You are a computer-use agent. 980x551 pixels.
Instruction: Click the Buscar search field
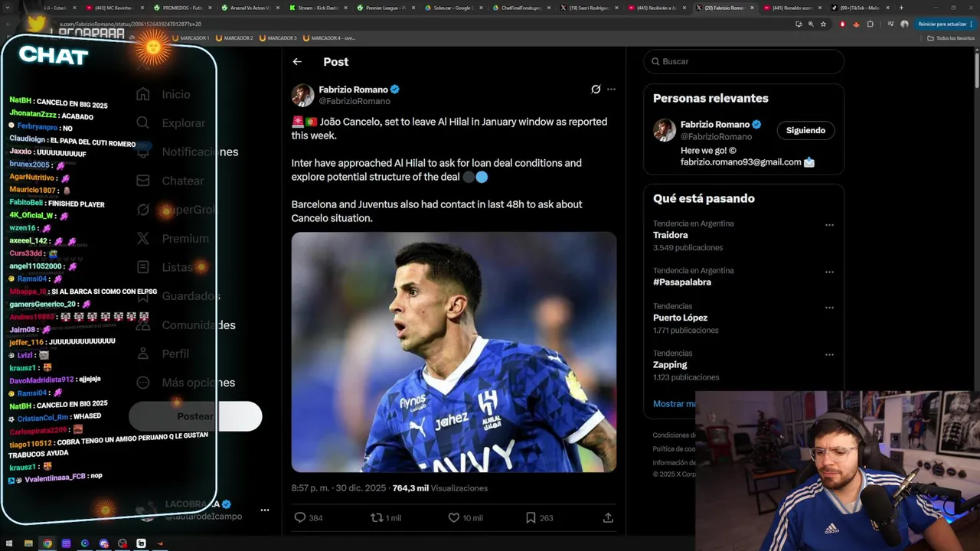click(x=743, y=61)
